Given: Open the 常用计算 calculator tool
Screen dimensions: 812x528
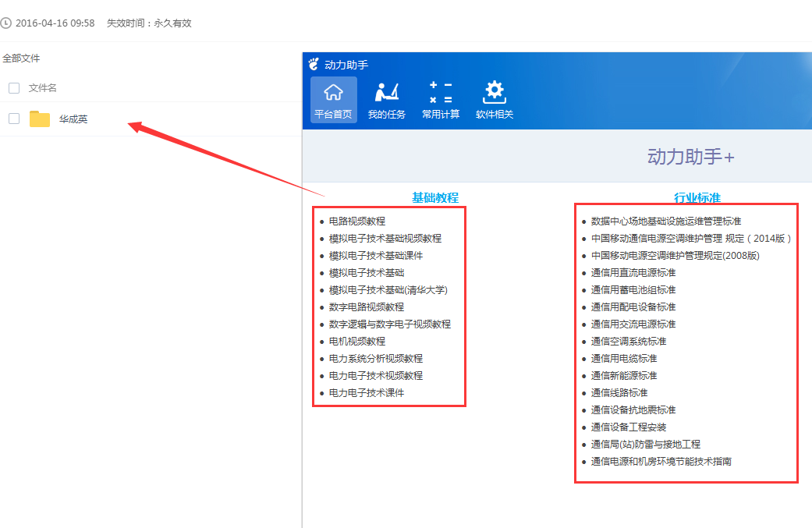Looking at the screenshot, I should tap(441, 99).
